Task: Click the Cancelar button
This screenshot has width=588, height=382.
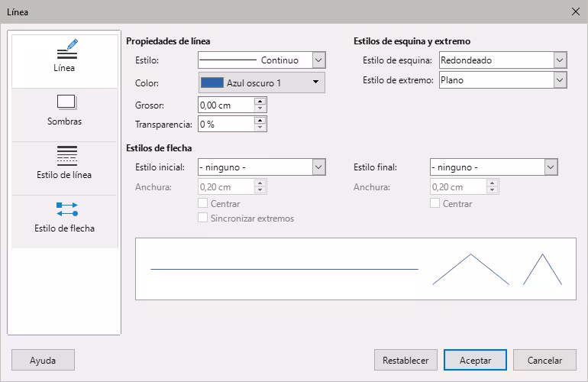Action: [x=544, y=361]
